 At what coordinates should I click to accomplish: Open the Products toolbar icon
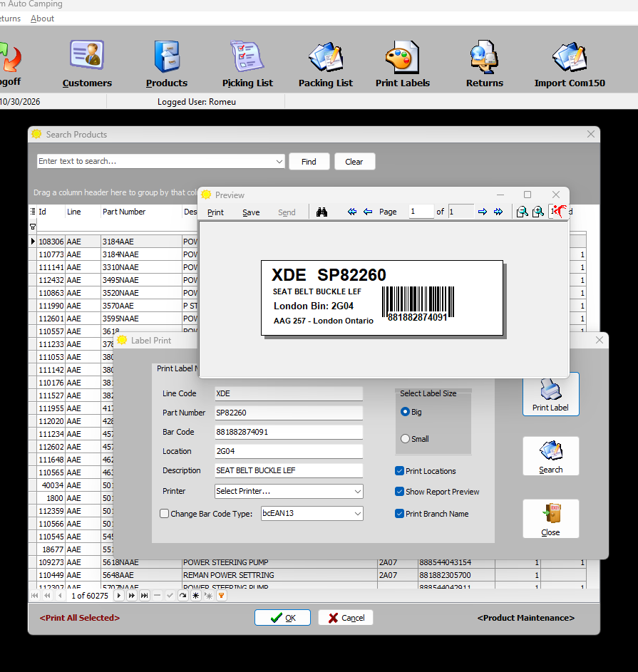coord(167,56)
